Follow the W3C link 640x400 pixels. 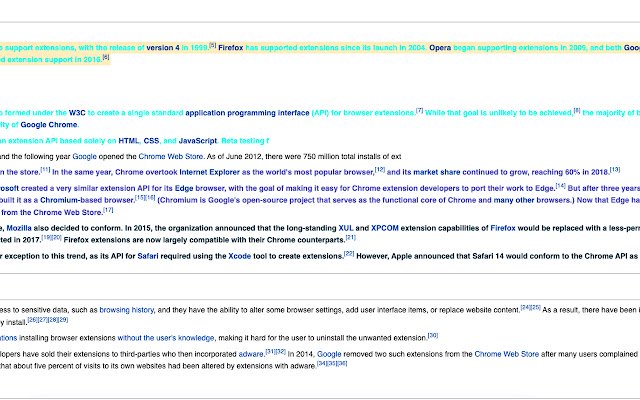tap(77, 113)
